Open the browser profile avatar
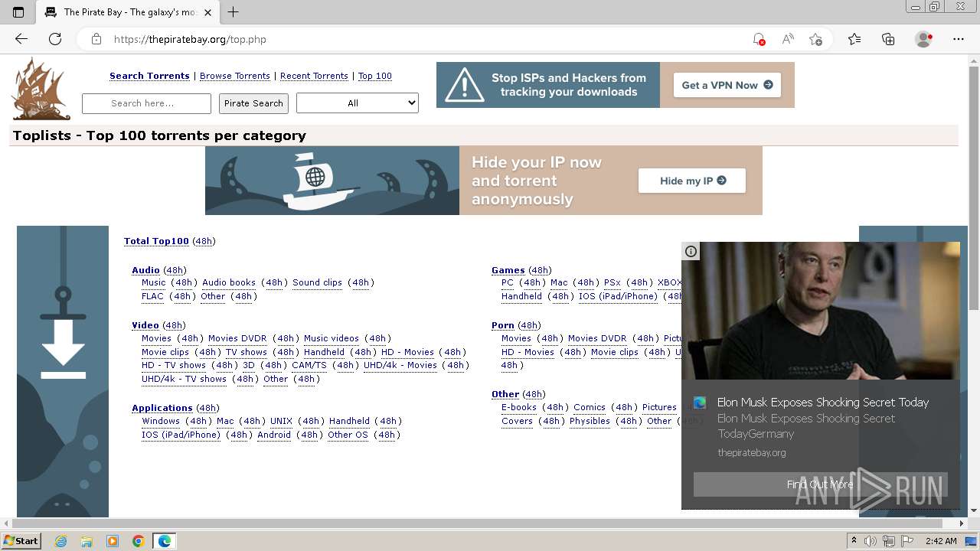This screenshot has height=551, width=980. [x=924, y=39]
